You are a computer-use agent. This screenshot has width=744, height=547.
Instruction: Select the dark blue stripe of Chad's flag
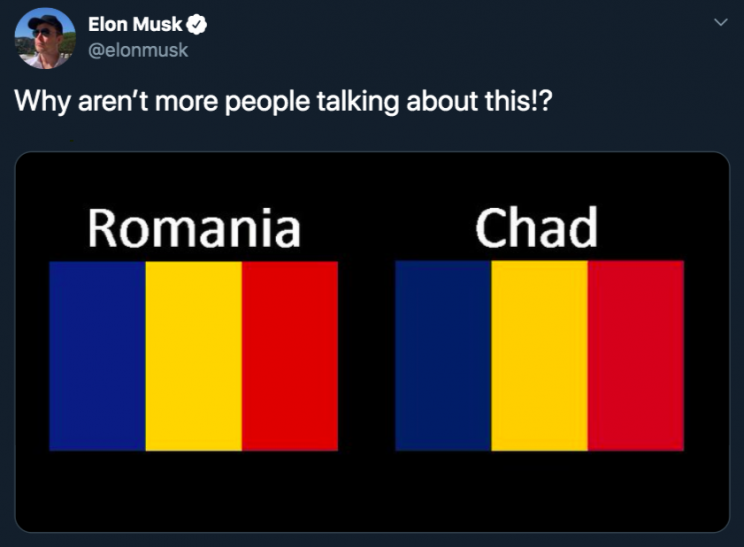443,356
